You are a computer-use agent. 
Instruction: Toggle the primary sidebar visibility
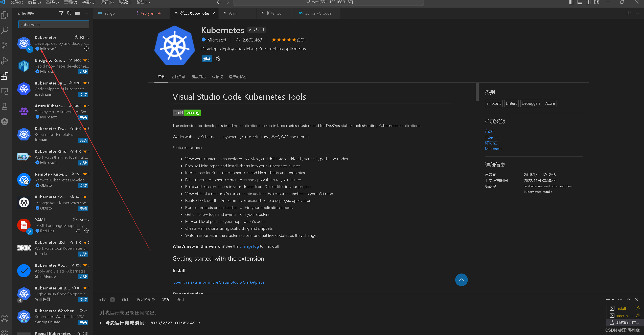point(571,2)
